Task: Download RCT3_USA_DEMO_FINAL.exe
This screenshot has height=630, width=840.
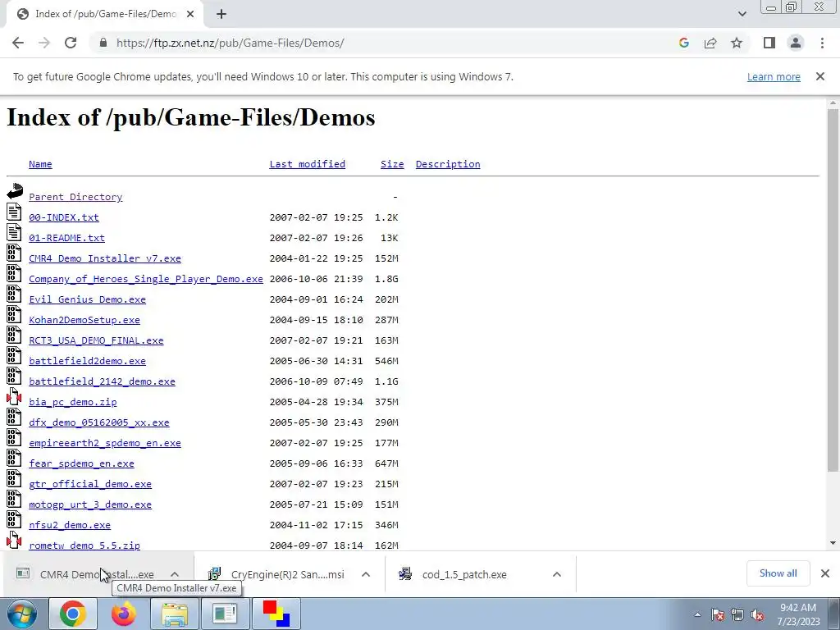Action: (x=96, y=340)
